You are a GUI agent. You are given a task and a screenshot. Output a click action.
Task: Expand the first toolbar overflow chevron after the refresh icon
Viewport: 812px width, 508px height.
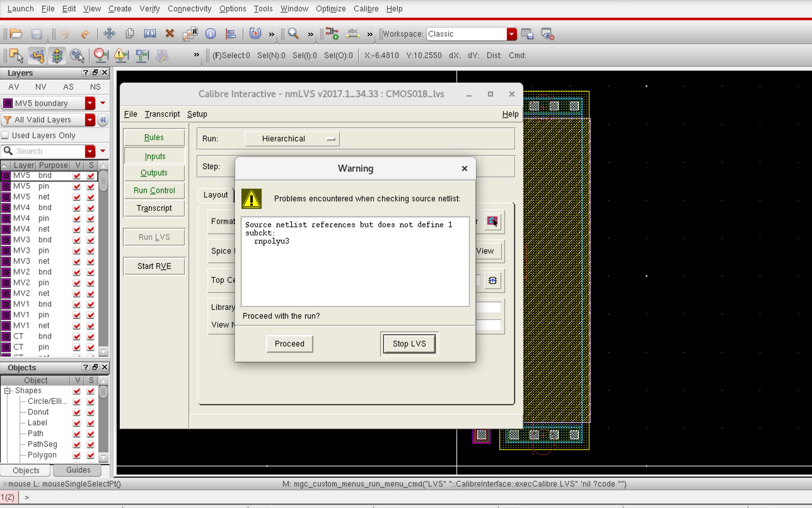[271, 34]
